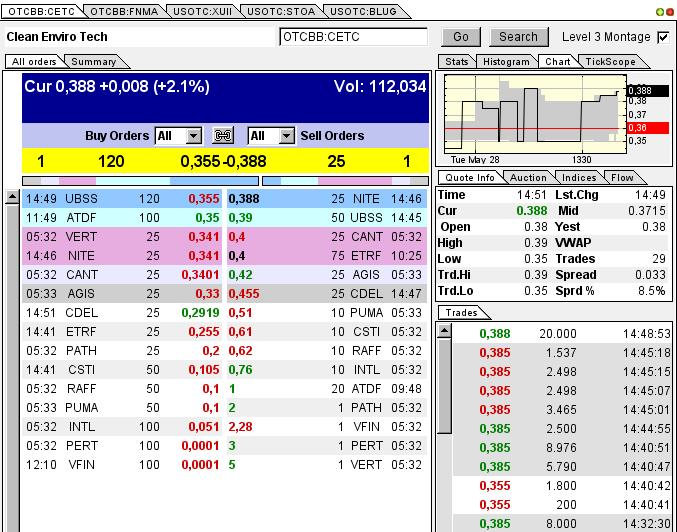677x532 pixels.
Task: Select the Summary tab
Action: pyautogui.click(x=93, y=62)
